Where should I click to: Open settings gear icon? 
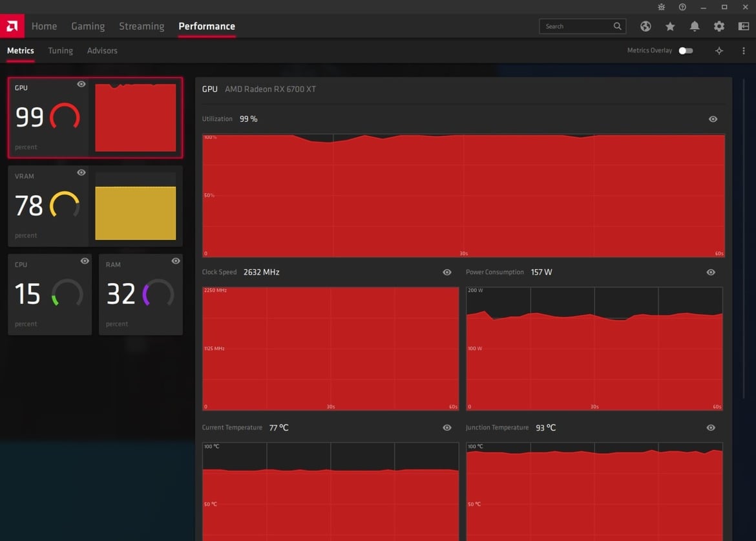719,27
